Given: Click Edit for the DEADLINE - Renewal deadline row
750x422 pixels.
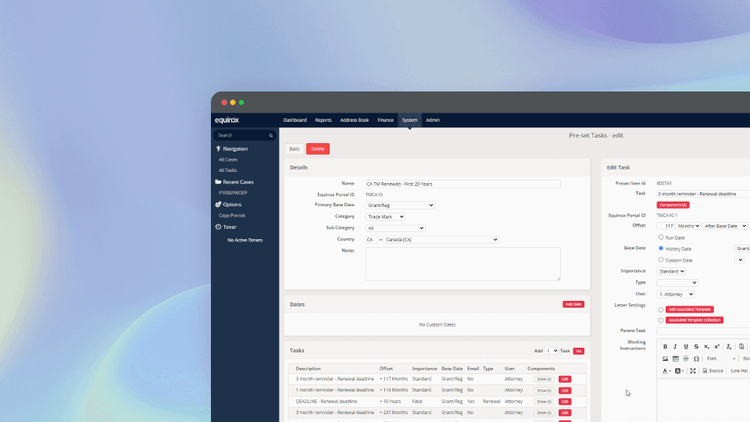Looking at the screenshot, I should (x=565, y=401).
